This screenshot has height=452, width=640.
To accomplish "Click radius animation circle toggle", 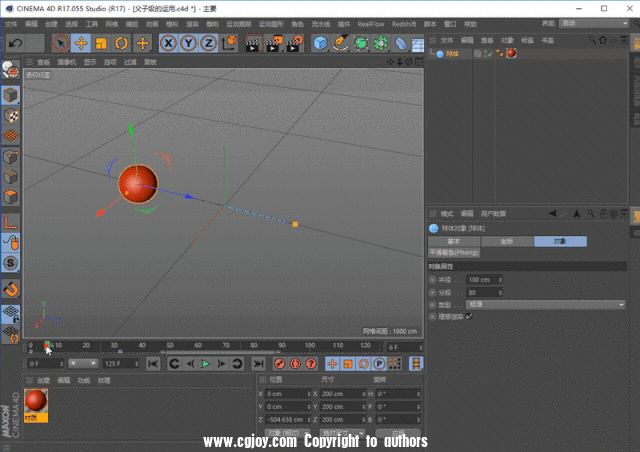I will tap(432, 280).
